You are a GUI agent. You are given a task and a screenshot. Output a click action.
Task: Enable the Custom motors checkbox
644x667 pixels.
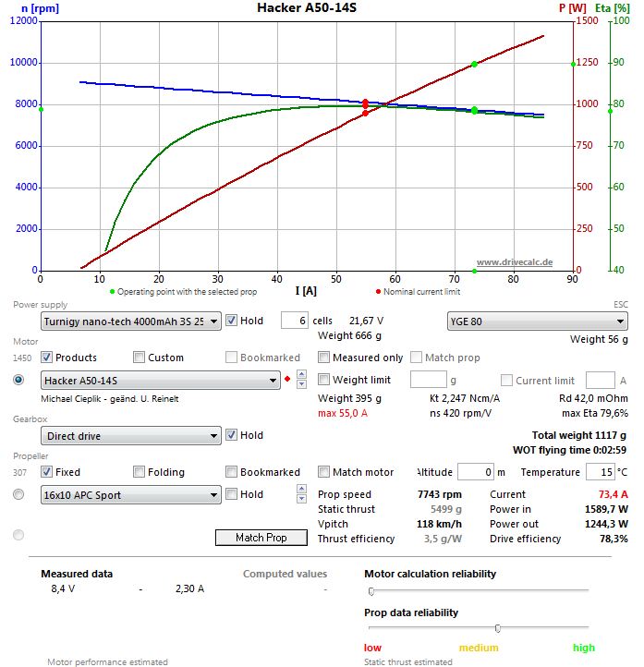(139, 358)
